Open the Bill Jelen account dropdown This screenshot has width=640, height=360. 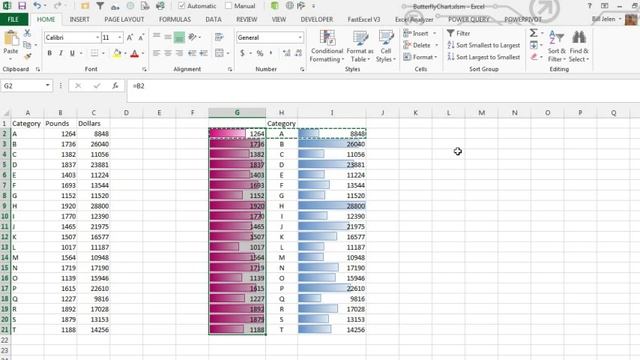click(608, 19)
